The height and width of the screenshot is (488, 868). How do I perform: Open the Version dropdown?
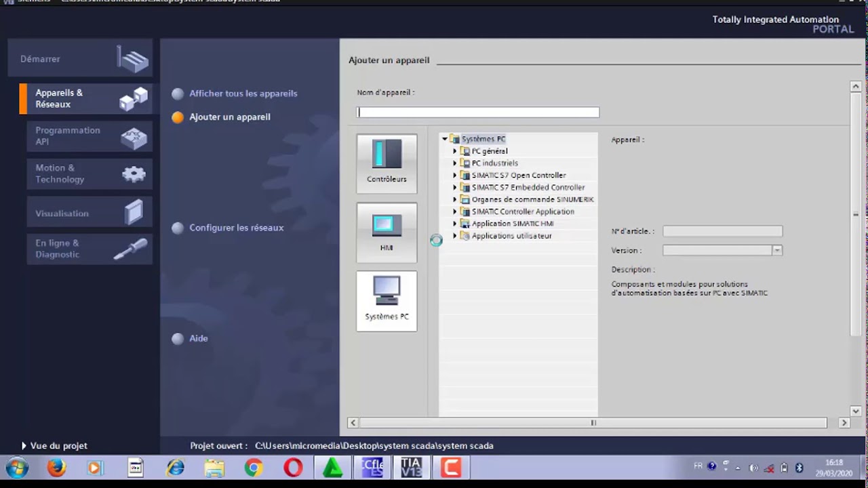tap(777, 250)
